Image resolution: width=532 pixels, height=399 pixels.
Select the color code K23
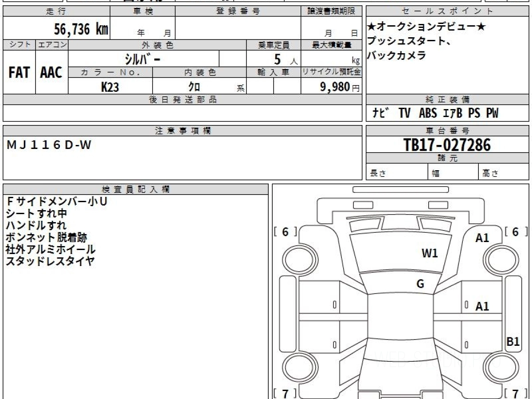click(110, 87)
